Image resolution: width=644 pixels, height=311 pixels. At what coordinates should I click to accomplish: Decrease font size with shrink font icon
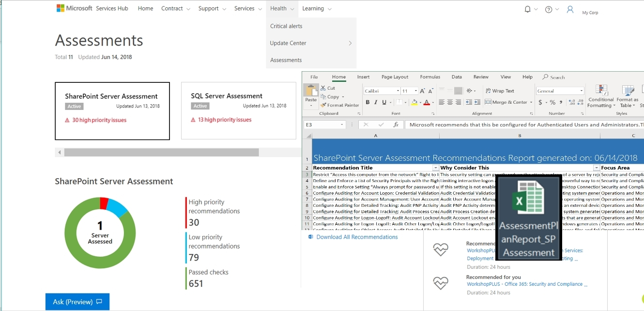pos(430,91)
